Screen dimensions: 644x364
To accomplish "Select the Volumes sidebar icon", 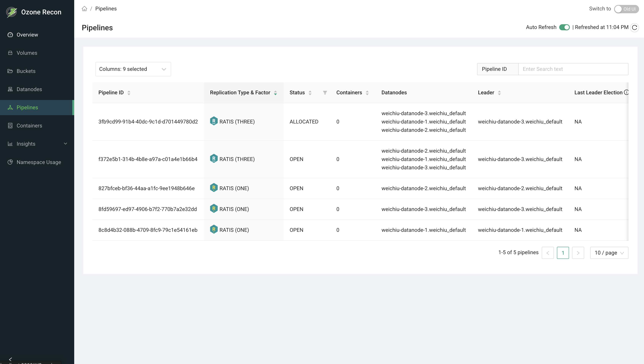I will (x=10, y=53).
